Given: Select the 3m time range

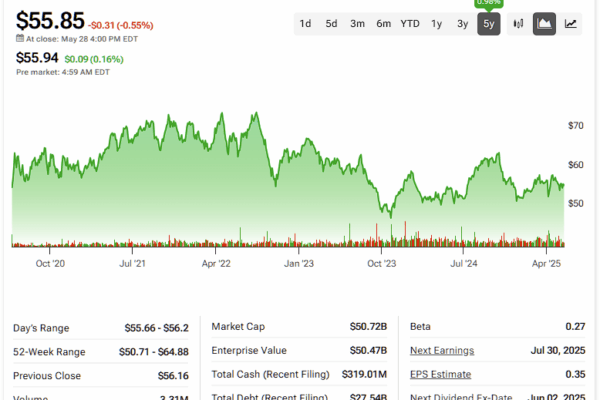Looking at the screenshot, I should [x=357, y=24].
